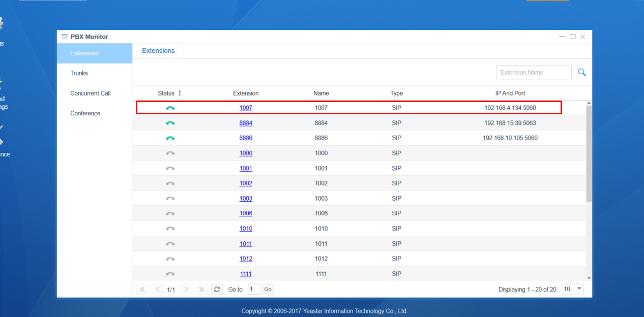
Task: Click IP address 192.168.15.39:5063
Action: [x=510, y=123]
